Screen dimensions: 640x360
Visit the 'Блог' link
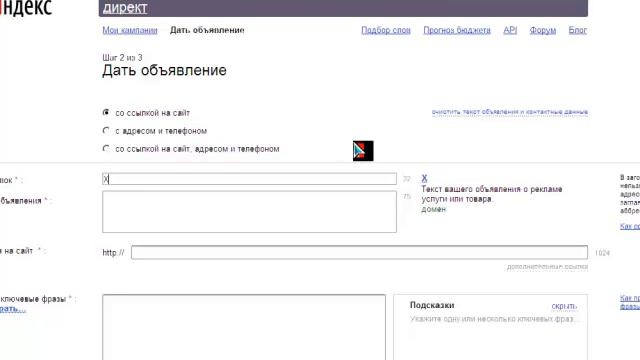click(578, 30)
